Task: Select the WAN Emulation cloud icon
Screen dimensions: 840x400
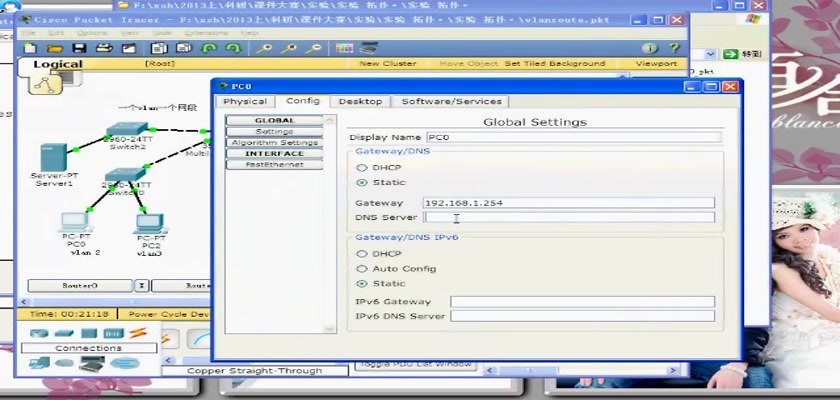Action: tap(64, 363)
